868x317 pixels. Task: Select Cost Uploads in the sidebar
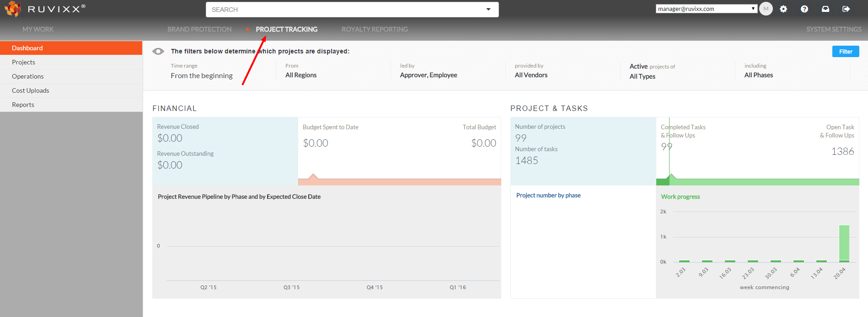[x=31, y=90]
